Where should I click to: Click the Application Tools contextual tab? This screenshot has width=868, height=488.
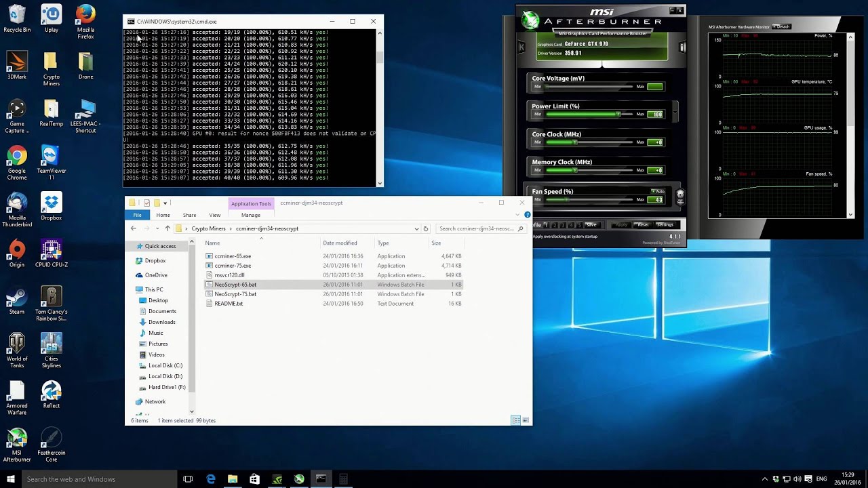point(251,203)
